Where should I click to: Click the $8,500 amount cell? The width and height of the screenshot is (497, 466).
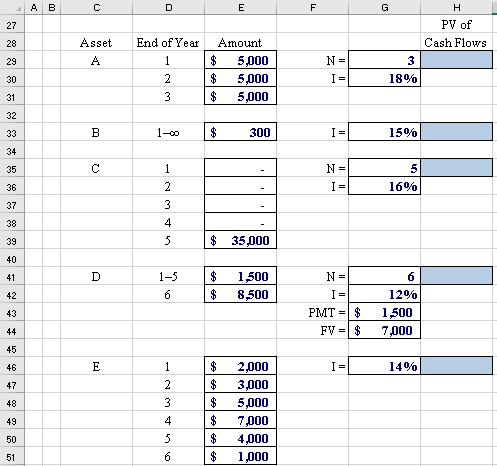coord(241,294)
